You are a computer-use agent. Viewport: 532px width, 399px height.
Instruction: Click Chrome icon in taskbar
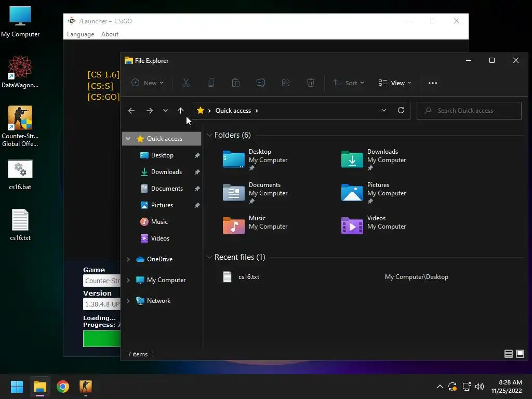(x=63, y=387)
